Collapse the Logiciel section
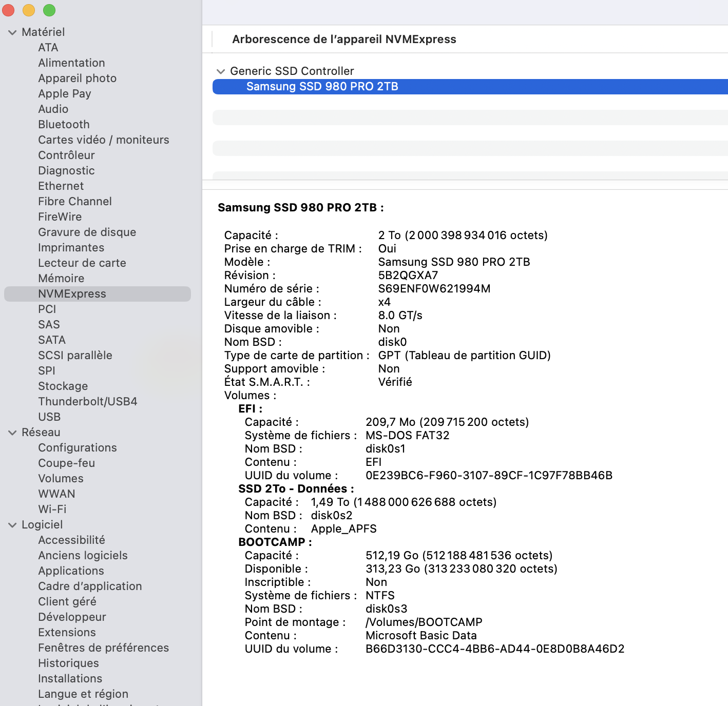This screenshot has height=706, width=728. 12,525
